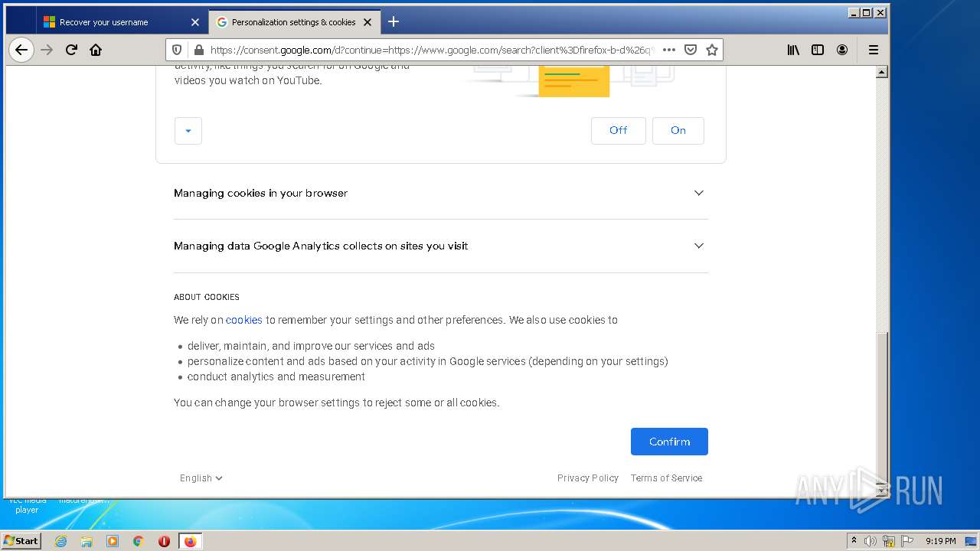This screenshot has width=980, height=551.
Task: Click the Confirm button
Action: [x=669, y=442]
